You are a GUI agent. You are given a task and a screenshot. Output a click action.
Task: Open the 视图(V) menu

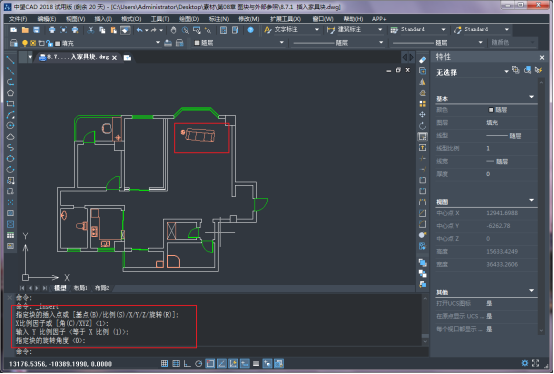[76, 19]
